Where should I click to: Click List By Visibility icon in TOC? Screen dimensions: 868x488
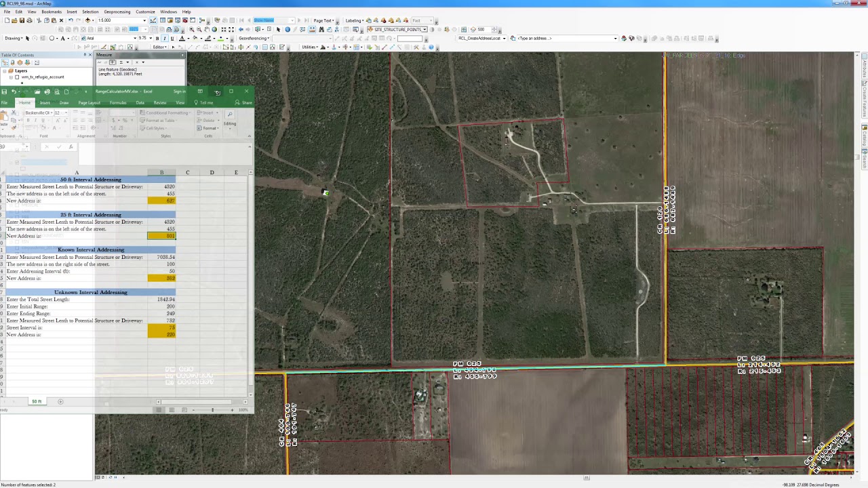coord(20,62)
